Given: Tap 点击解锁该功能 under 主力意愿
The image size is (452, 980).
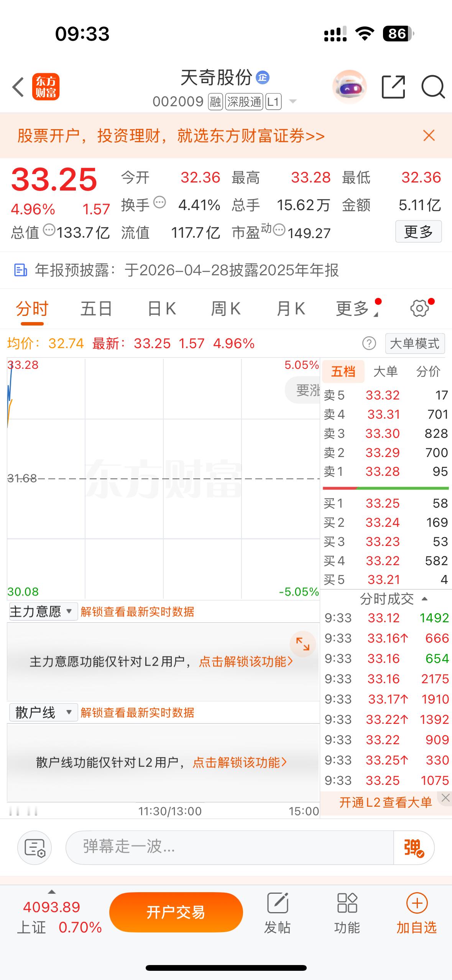Looking at the screenshot, I should (x=246, y=662).
